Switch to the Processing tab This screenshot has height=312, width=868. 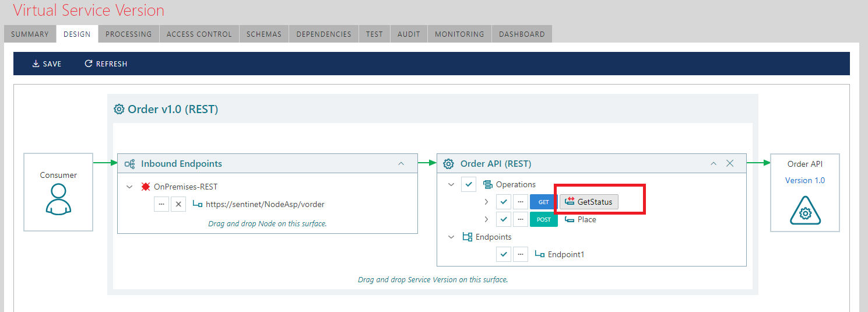(128, 34)
